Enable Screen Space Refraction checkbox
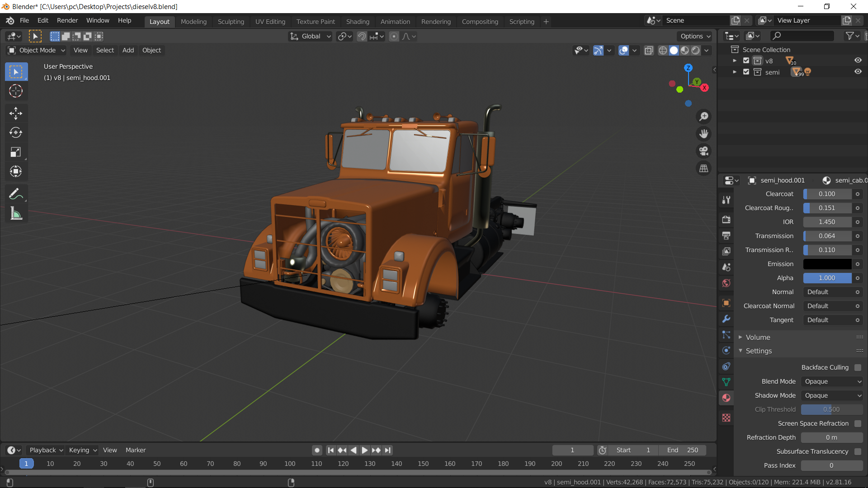This screenshot has height=488, width=868. point(858,423)
